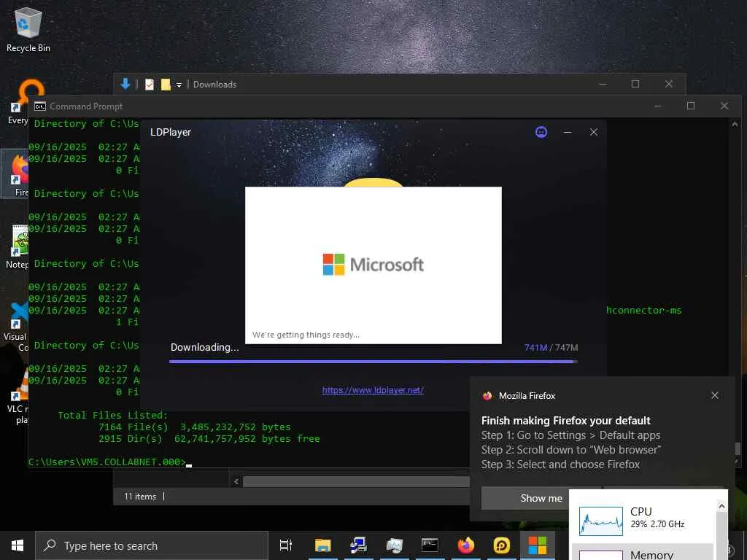This screenshot has height=560, width=747.
Task: Switch to Command Prompt via taskbar
Action: coord(430,545)
